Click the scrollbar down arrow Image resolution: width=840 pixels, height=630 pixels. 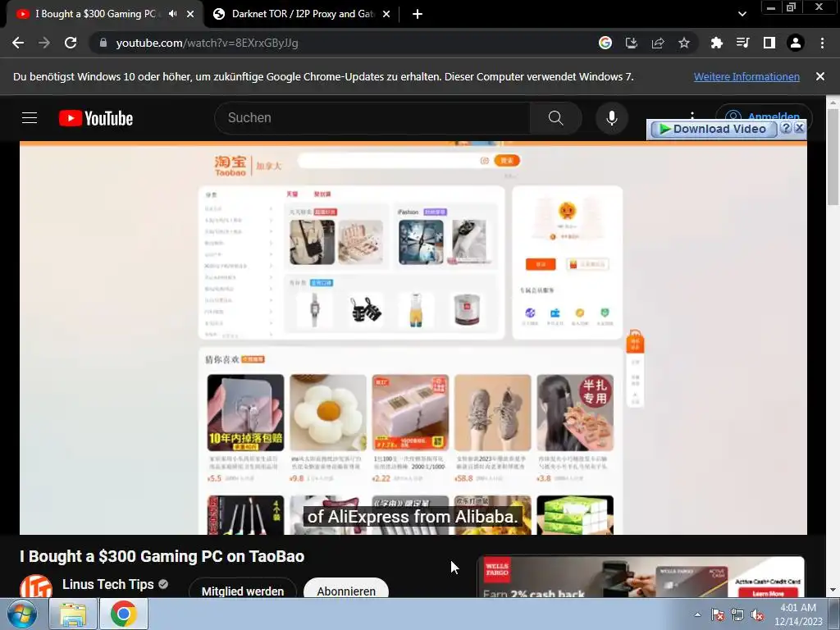(x=833, y=591)
